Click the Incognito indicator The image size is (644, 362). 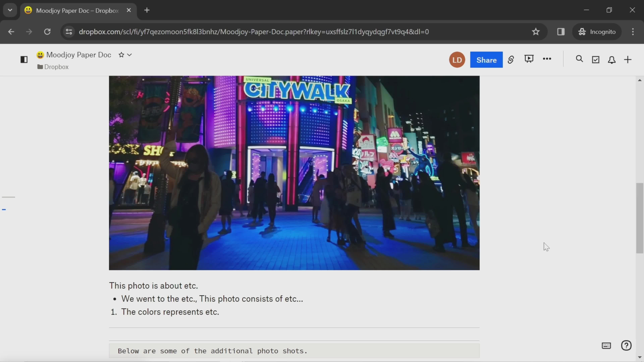point(597,32)
